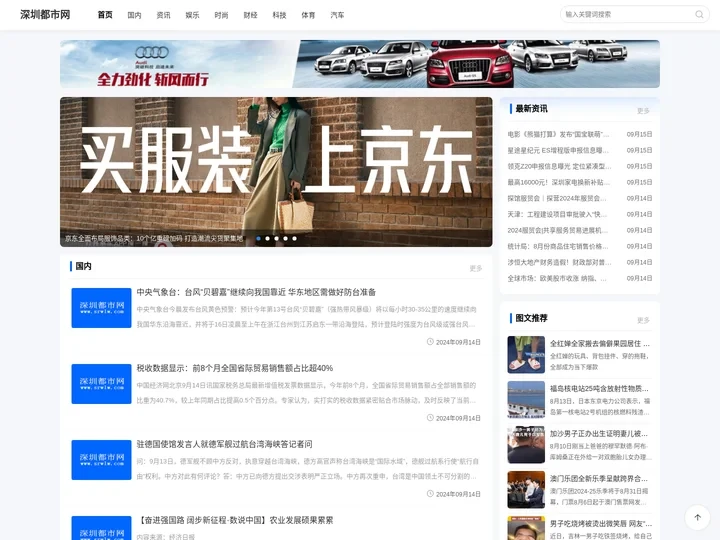
Task: Open the 税收数据显示 article headline
Action: (235, 368)
